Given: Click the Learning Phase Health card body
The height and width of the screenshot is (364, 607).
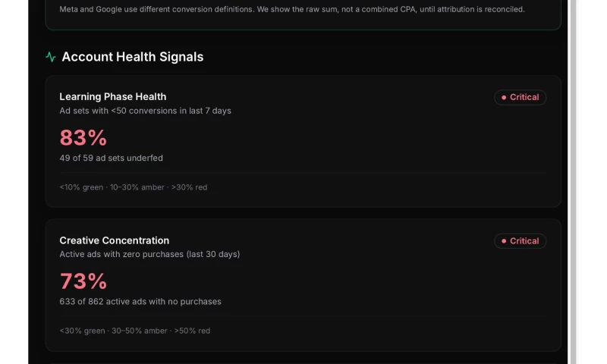Looking at the screenshot, I should click(303, 141).
